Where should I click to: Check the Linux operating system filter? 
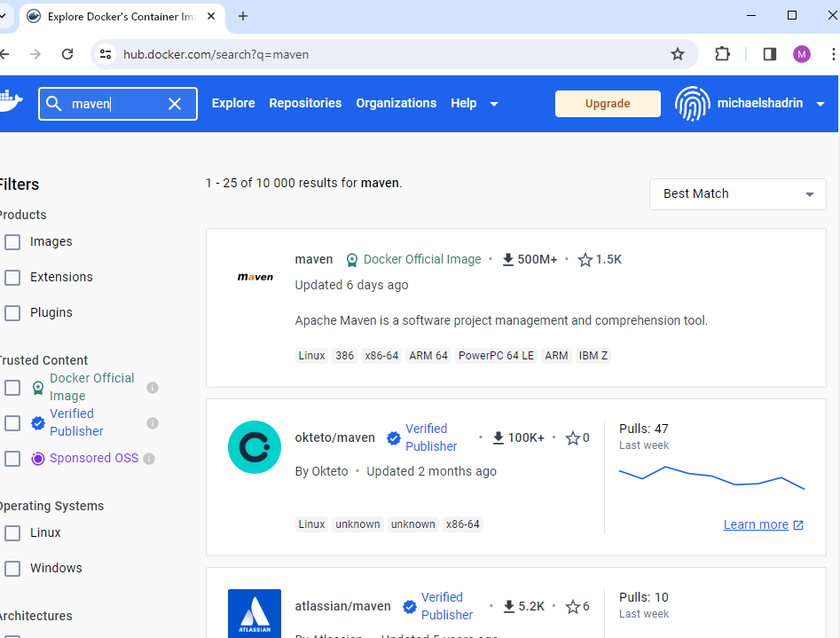(x=12, y=533)
